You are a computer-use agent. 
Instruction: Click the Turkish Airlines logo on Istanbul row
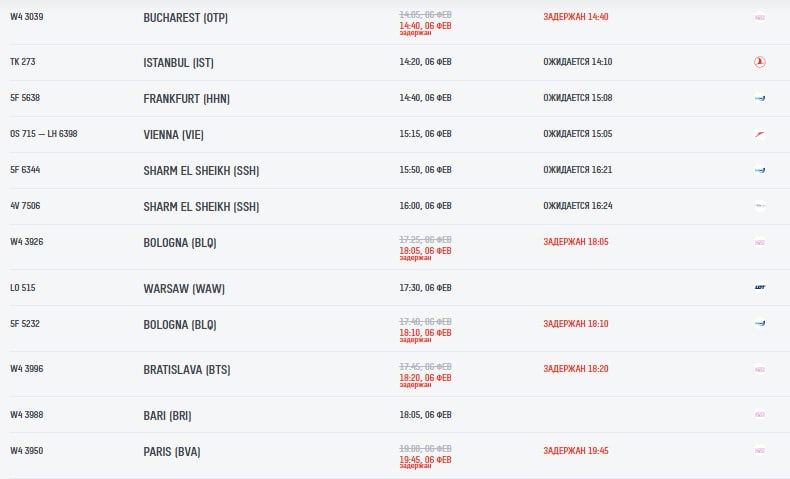click(760, 62)
